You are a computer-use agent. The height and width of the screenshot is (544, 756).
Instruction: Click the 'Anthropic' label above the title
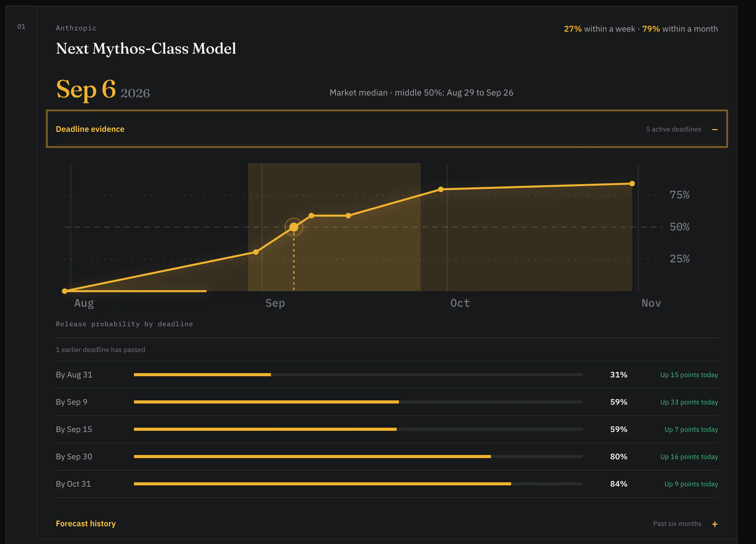coord(76,28)
